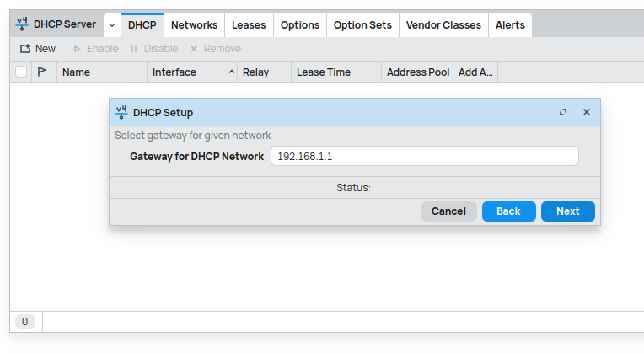Switch to the Networks tab
This screenshot has height=353, width=644.
click(x=194, y=25)
